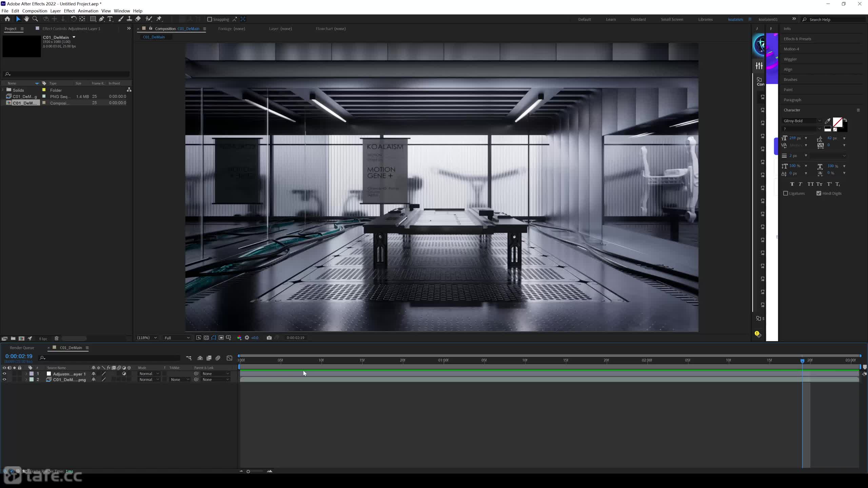Select the Selection arrow tool
This screenshot has width=868, height=488.
pos(18,19)
